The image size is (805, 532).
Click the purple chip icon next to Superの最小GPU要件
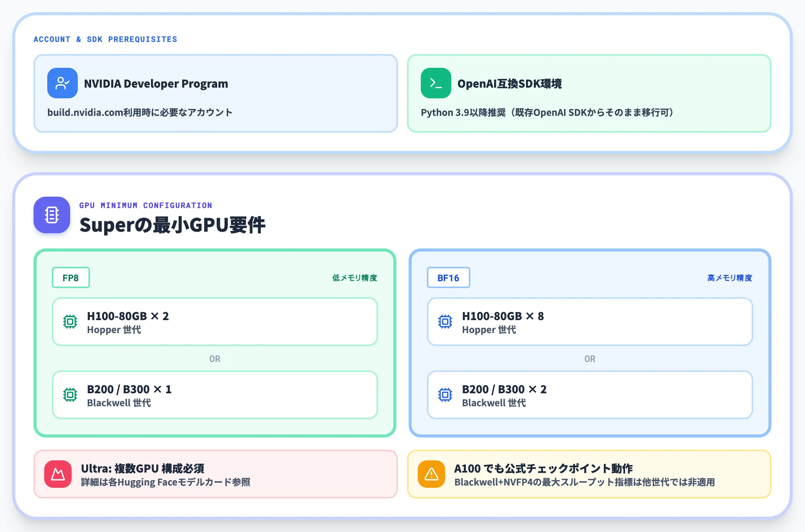pyautogui.click(x=52, y=215)
